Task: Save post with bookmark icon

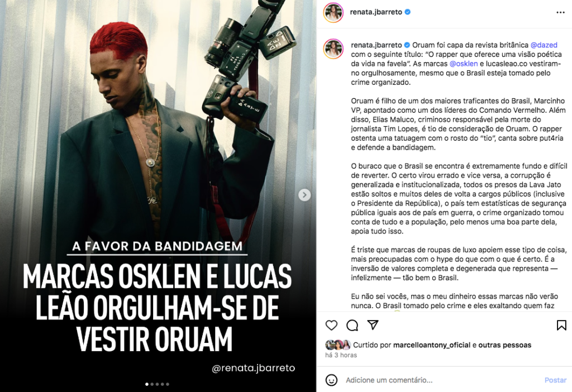Action: [x=561, y=325]
